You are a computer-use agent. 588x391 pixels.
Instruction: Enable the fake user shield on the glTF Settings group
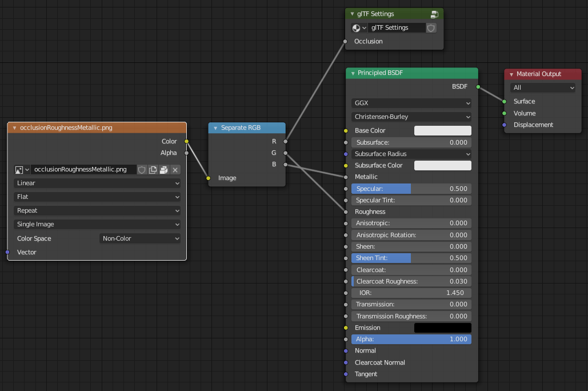click(x=431, y=27)
